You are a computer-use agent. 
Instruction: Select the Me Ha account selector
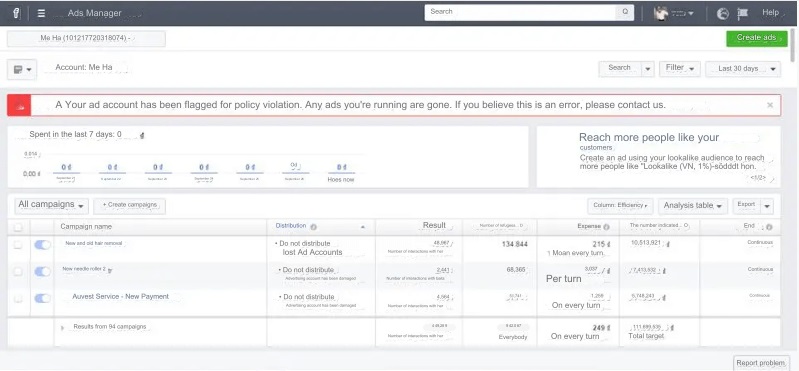[x=86, y=38]
